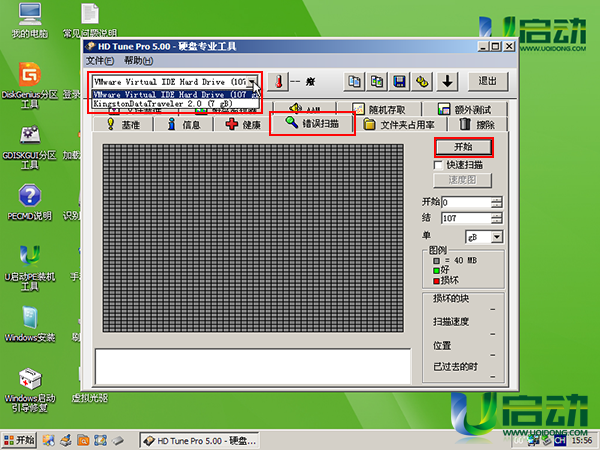Click the copy info to clipboard icon
Viewport: 600px width, 450px height.
tap(354, 82)
